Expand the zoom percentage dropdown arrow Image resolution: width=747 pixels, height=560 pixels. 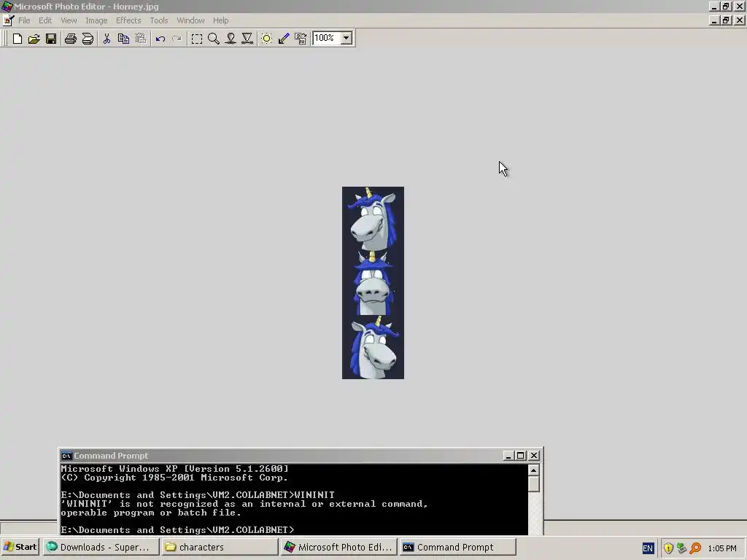(347, 38)
